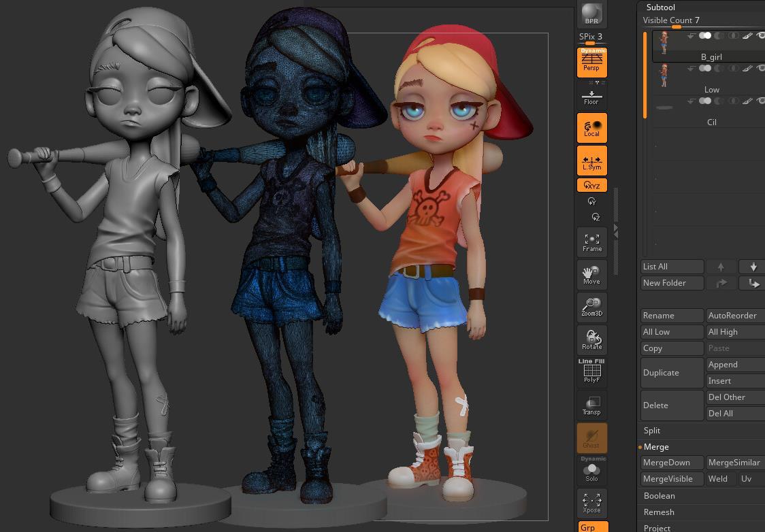Toggle Solo mode
765x532 pixels.
point(591,471)
